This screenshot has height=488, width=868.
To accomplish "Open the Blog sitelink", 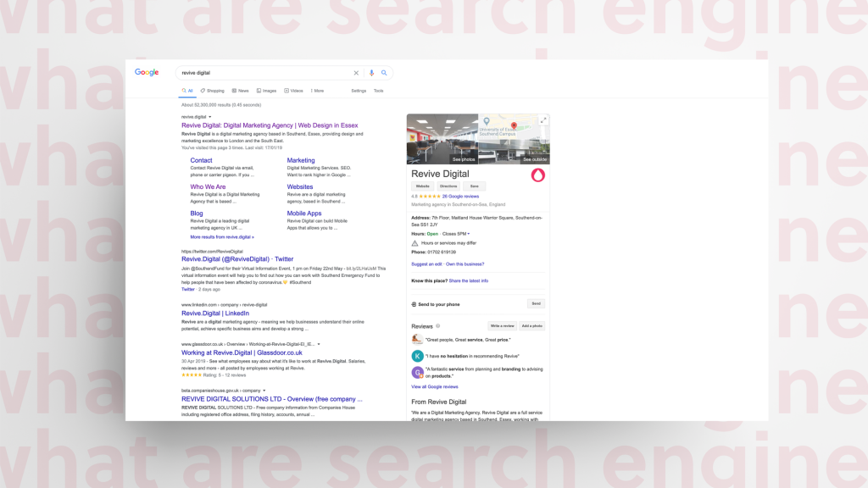I will click(x=197, y=213).
